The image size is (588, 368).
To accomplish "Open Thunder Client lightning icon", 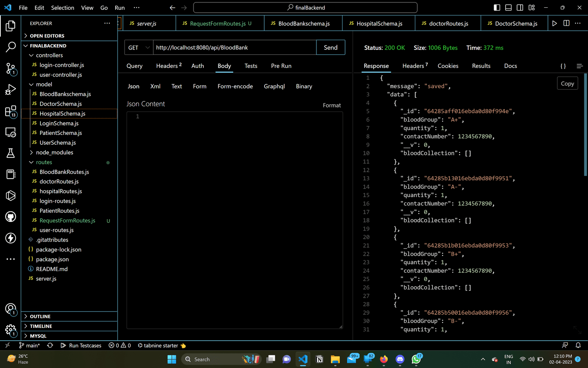I will 11,238.
